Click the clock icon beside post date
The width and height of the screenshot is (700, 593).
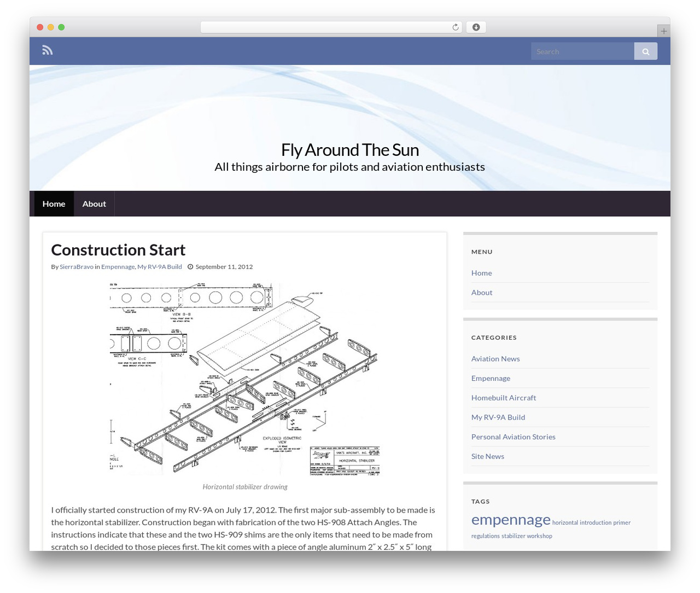[x=190, y=267]
